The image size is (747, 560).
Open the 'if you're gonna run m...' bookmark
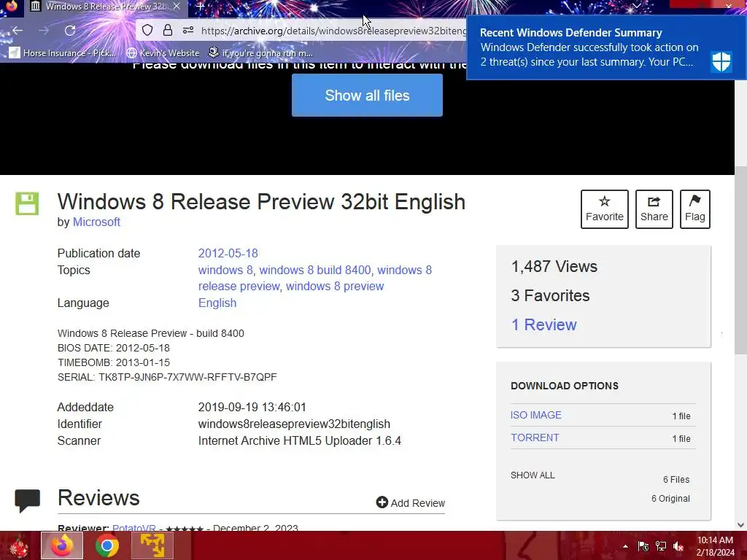261,52
